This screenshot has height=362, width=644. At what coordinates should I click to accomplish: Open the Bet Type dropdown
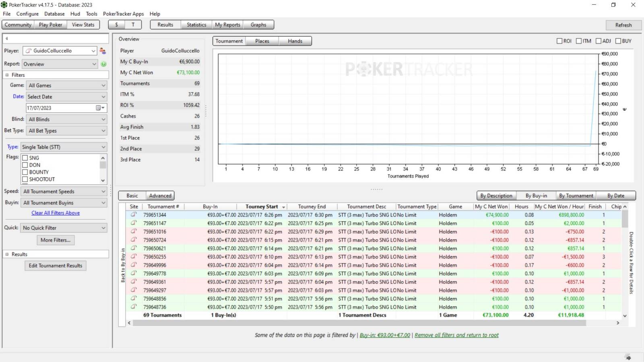point(67,131)
